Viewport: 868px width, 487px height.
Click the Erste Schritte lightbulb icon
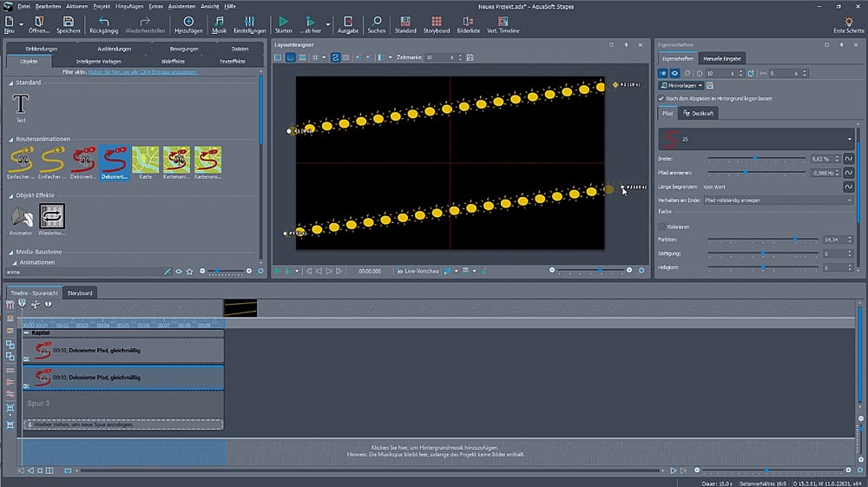848,23
